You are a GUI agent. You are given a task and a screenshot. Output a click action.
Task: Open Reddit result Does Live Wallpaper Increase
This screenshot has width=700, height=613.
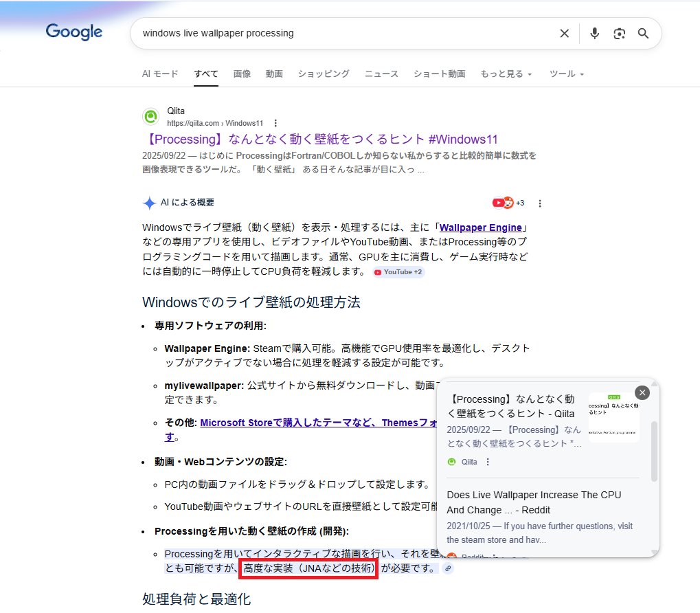point(534,502)
